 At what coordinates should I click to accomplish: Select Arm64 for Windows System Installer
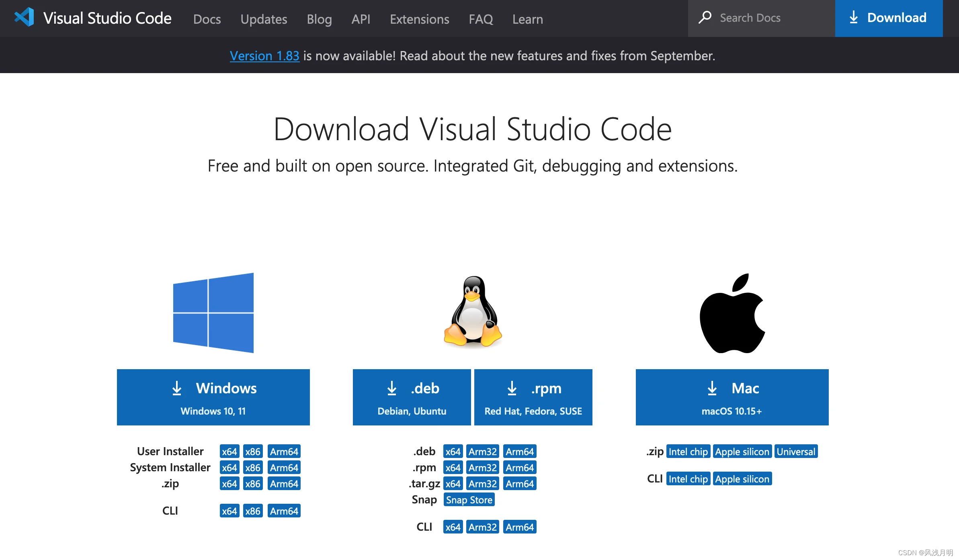click(x=284, y=468)
